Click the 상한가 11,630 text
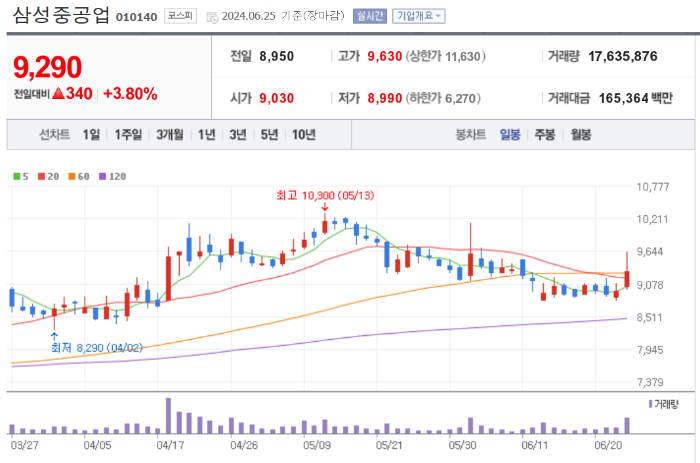Screen dimensions: 700x463 446,56
